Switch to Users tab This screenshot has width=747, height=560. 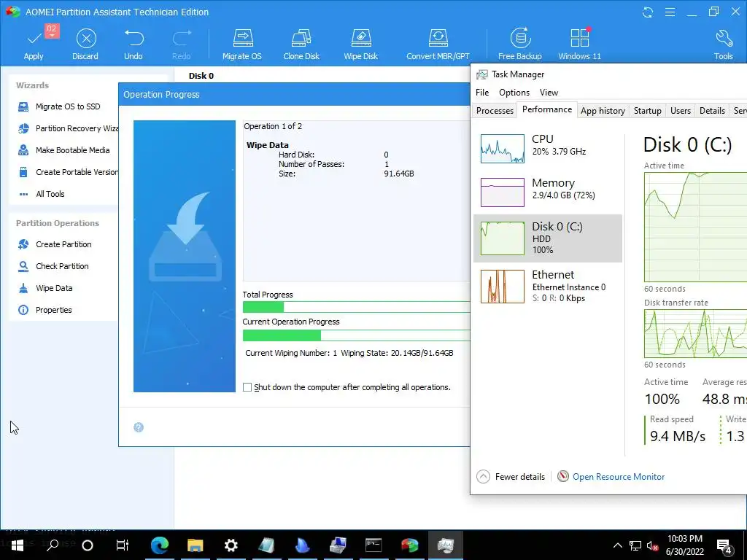tap(681, 111)
